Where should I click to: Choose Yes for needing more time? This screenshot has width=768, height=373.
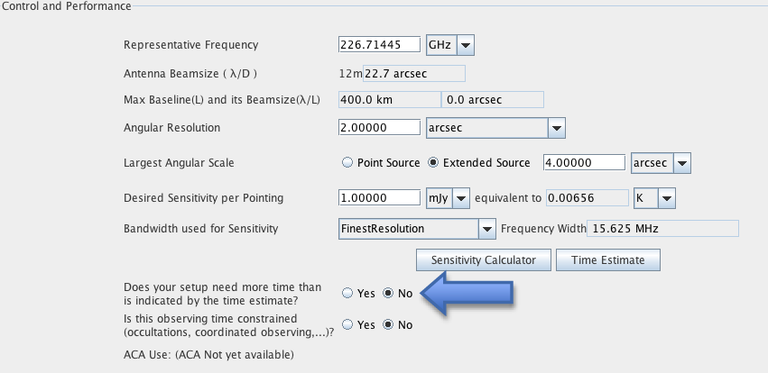(x=347, y=293)
